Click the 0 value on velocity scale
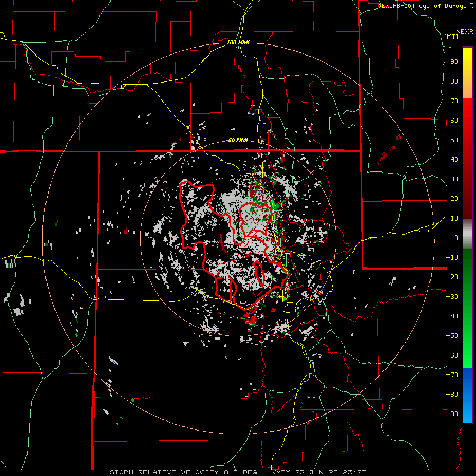The height and width of the screenshot is (476, 476). (x=456, y=238)
